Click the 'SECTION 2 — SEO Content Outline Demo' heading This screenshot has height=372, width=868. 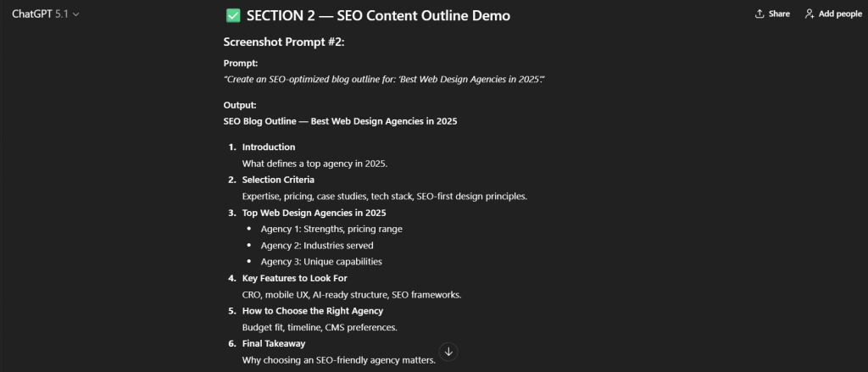tap(378, 15)
